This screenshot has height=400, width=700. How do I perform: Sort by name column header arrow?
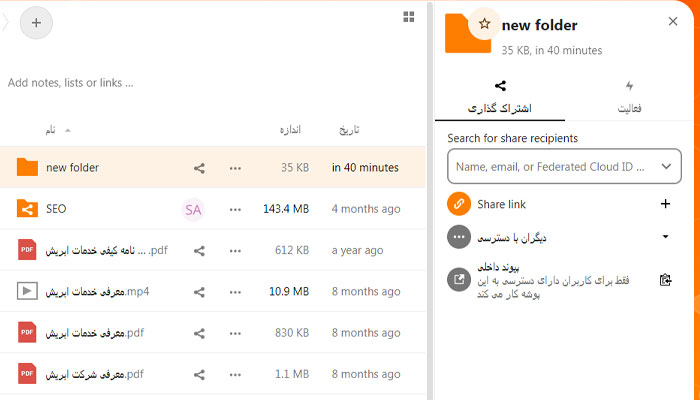pos(68,130)
